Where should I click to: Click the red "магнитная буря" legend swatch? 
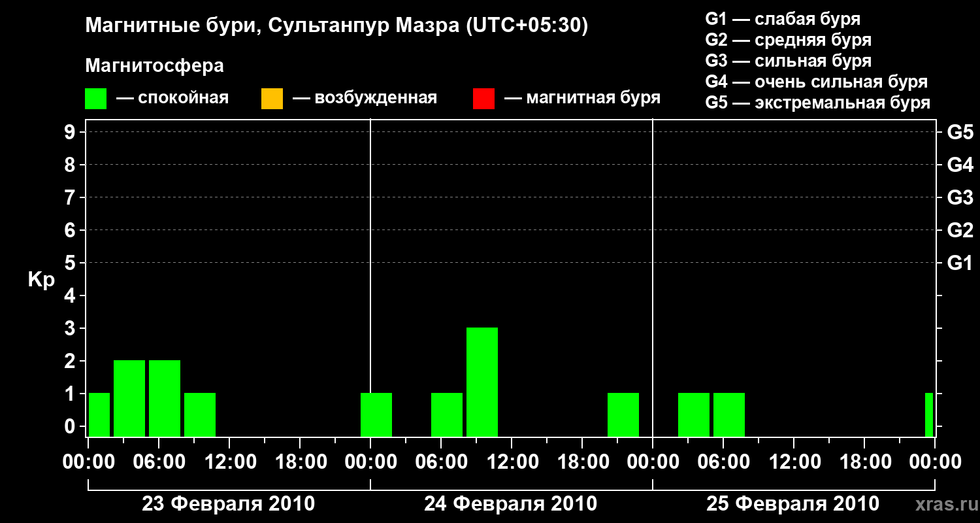[483, 99]
